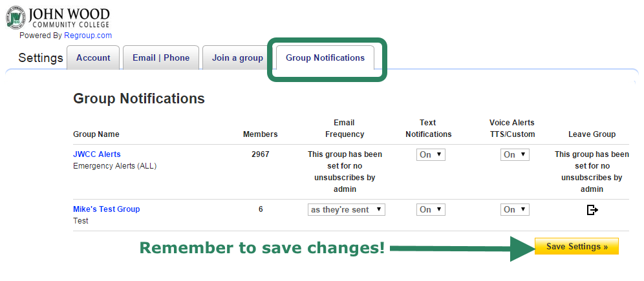Switch to the Account tab
The height and width of the screenshot is (281, 644).
pos(93,58)
